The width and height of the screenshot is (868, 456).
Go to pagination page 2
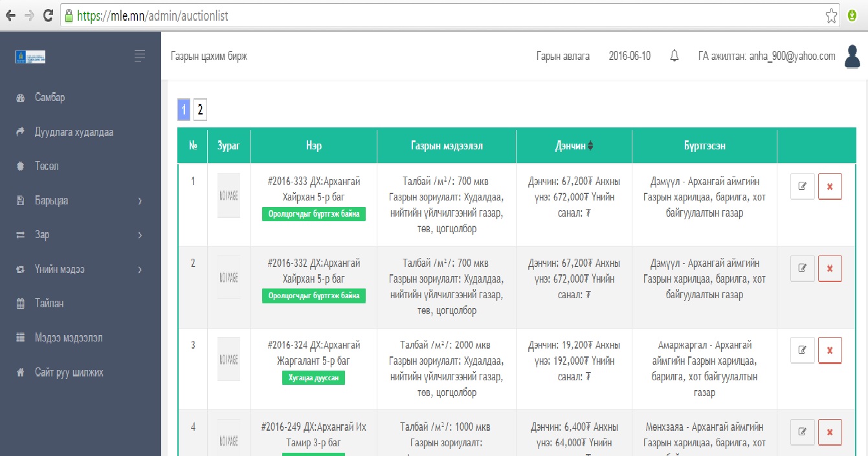coord(200,110)
